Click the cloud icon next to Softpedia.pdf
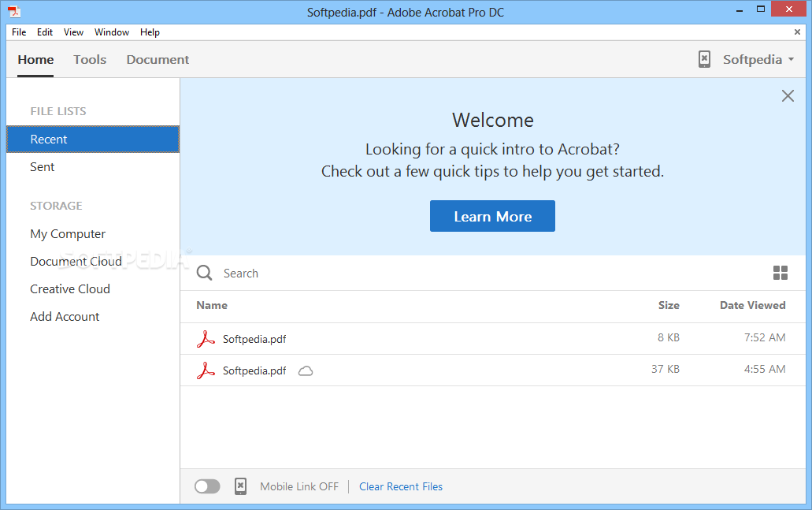The height and width of the screenshot is (510, 812). click(306, 370)
